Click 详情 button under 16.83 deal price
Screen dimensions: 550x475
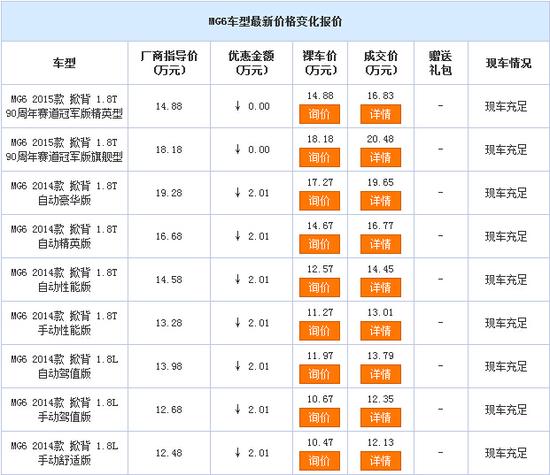coord(380,114)
